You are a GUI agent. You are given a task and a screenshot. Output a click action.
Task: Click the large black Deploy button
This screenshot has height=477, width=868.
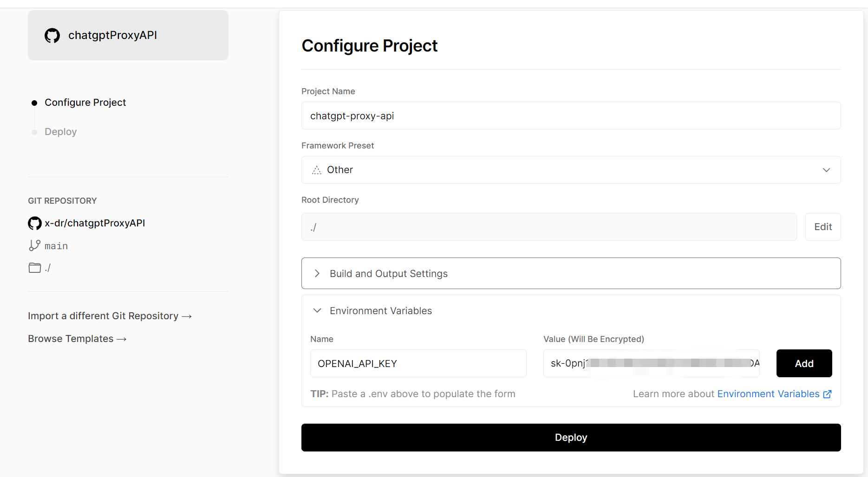click(571, 438)
